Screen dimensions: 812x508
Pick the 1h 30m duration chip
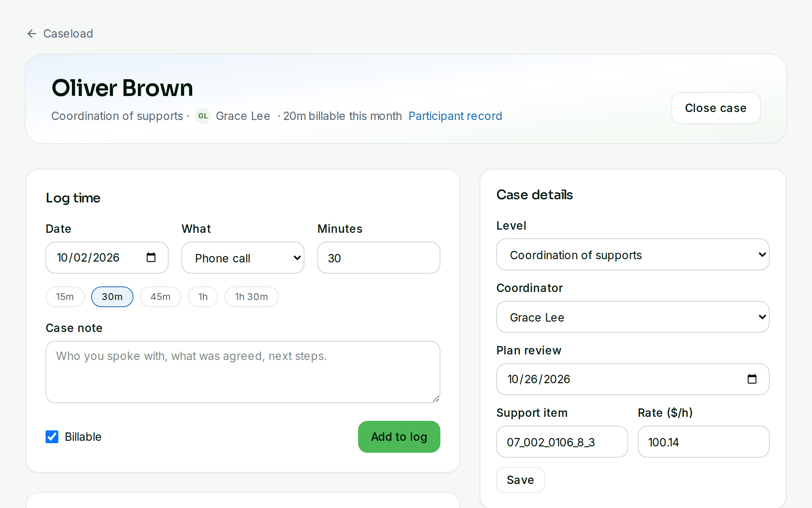click(251, 297)
